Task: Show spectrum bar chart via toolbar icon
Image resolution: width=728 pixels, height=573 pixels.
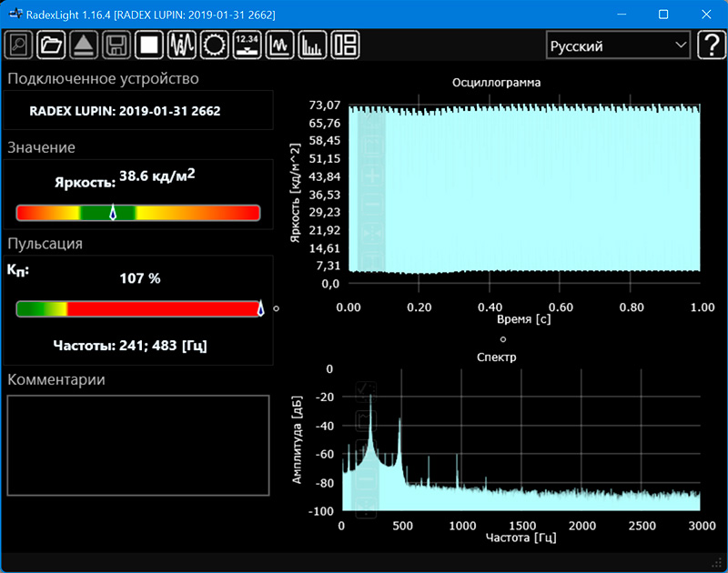Action: coord(313,45)
